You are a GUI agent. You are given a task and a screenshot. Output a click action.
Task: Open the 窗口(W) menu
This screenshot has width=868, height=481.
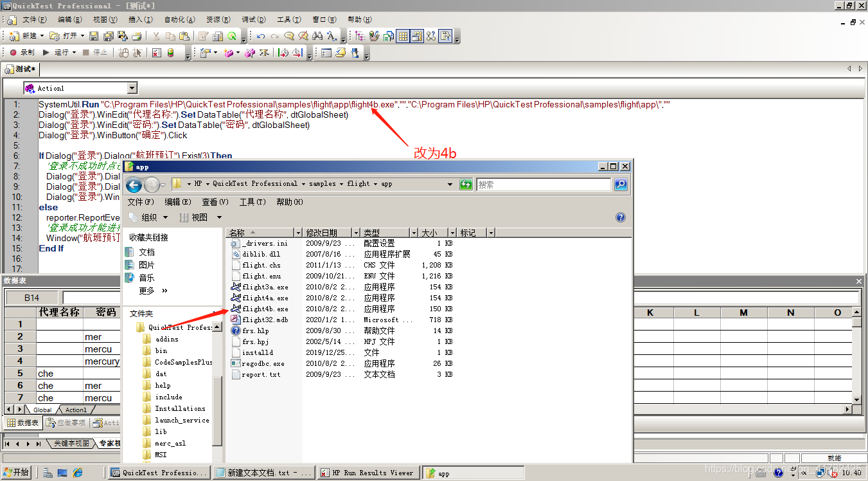(324, 20)
